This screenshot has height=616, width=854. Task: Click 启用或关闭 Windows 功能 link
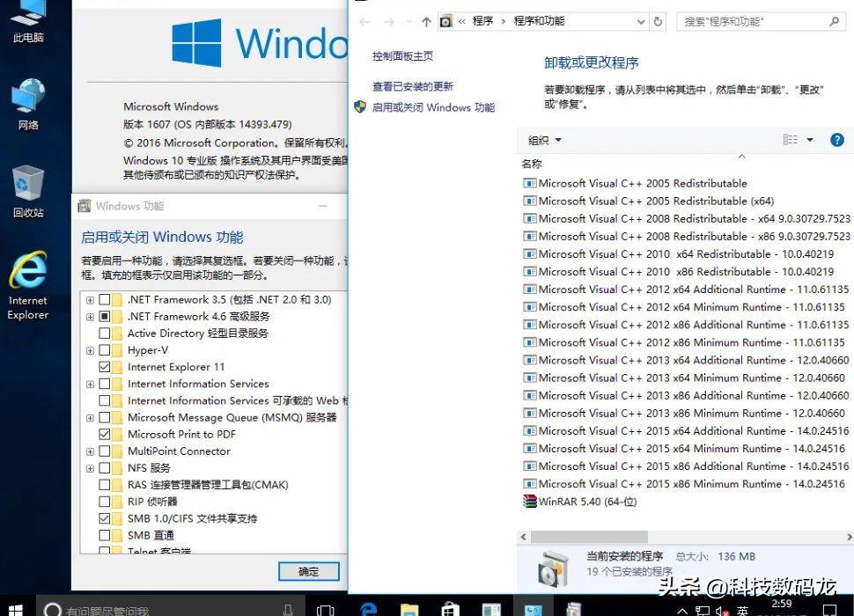tap(433, 107)
